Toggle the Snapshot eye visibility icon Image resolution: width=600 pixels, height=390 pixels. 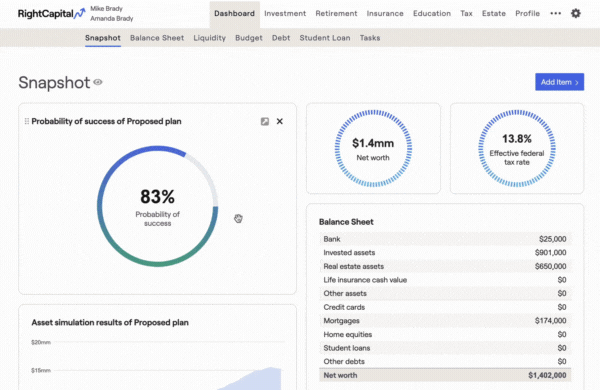click(98, 82)
